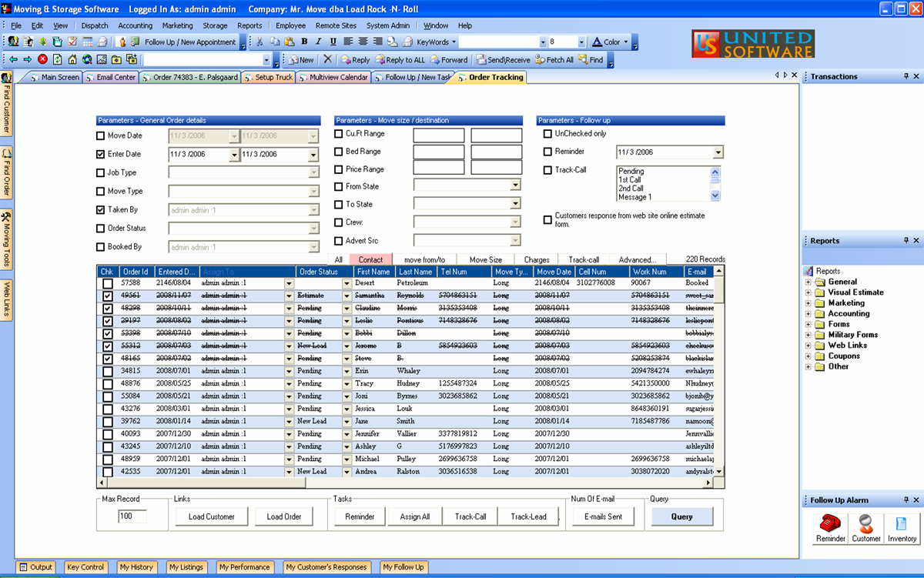Image resolution: width=924 pixels, height=578 pixels.
Task: Toggle Underline text formatting
Action: pos(333,42)
